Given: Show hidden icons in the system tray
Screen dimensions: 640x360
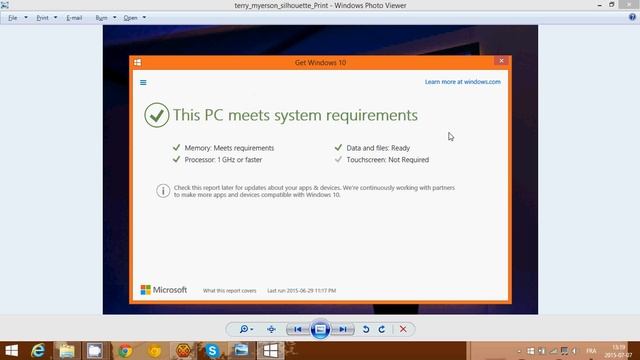Looking at the screenshot, I should pos(519,351).
